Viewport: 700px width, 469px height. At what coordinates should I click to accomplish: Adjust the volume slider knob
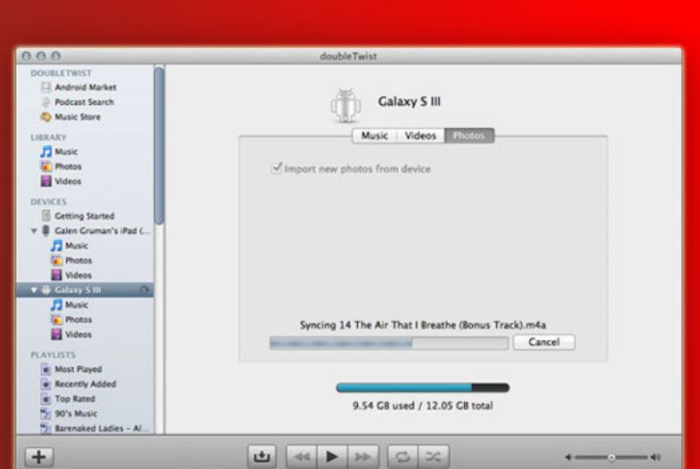[x=612, y=457]
